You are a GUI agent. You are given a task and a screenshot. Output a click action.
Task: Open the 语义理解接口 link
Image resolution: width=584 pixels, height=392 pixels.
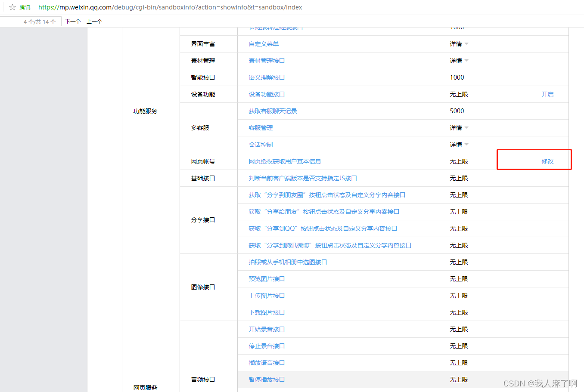(x=267, y=77)
